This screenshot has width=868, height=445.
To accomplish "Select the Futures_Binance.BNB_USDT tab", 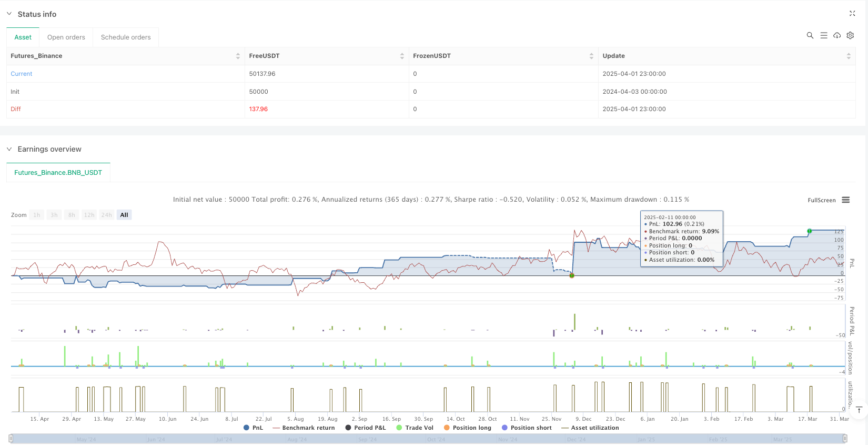I will coord(58,173).
